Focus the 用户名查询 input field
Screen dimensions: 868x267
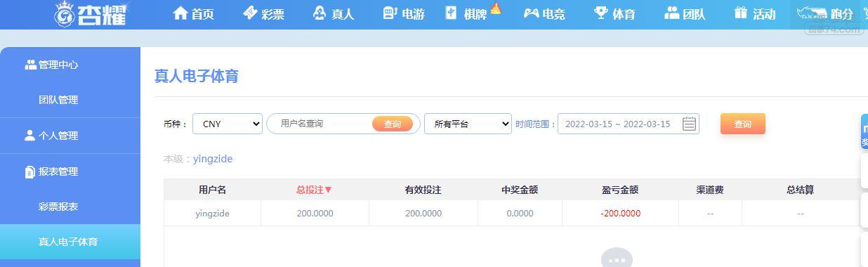323,124
